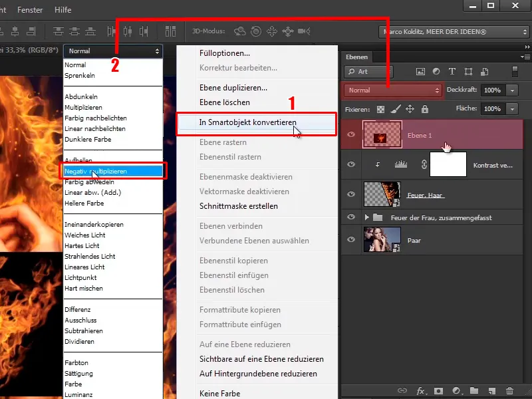This screenshot has height=399, width=532.
Task: Click align right edges icon in options bar
Action: 31,31
